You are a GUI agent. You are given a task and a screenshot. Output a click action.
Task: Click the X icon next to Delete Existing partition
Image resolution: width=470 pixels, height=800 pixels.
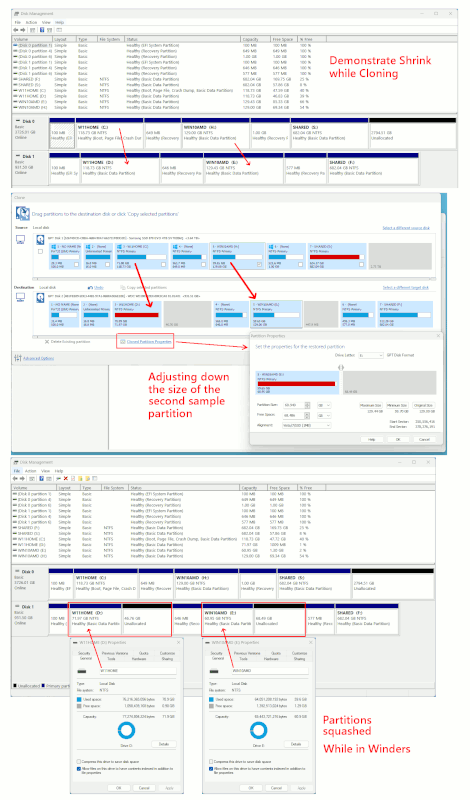[x=47, y=342]
